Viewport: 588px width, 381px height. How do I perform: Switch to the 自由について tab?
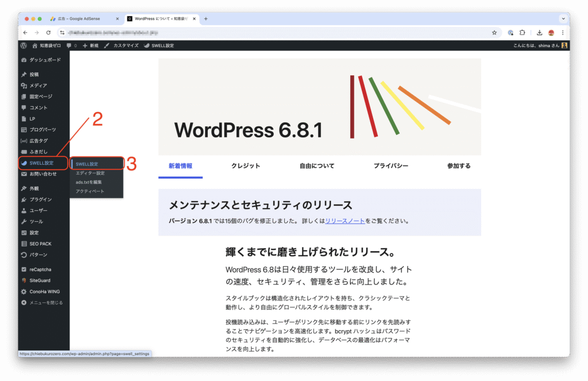(x=317, y=166)
